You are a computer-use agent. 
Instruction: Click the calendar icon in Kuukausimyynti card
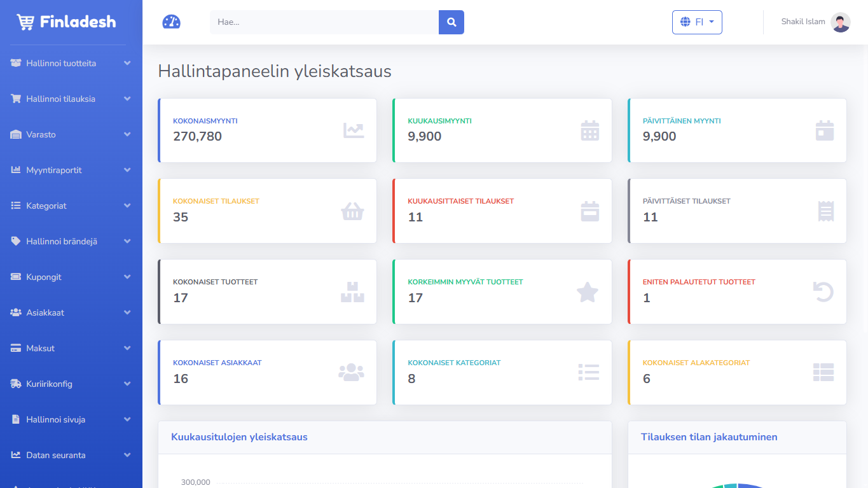pyautogui.click(x=589, y=130)
